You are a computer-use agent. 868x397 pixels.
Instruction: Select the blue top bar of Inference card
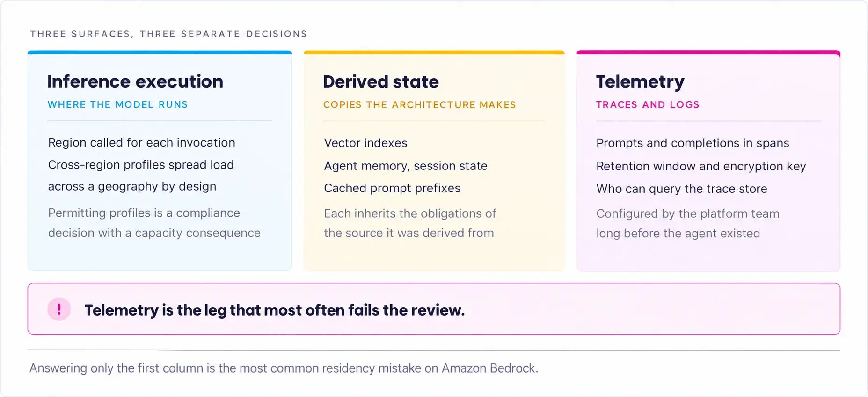160,52
